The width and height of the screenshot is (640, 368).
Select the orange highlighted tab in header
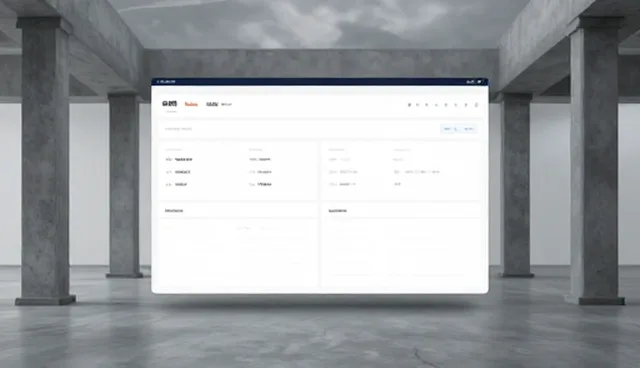coord(191,104)
